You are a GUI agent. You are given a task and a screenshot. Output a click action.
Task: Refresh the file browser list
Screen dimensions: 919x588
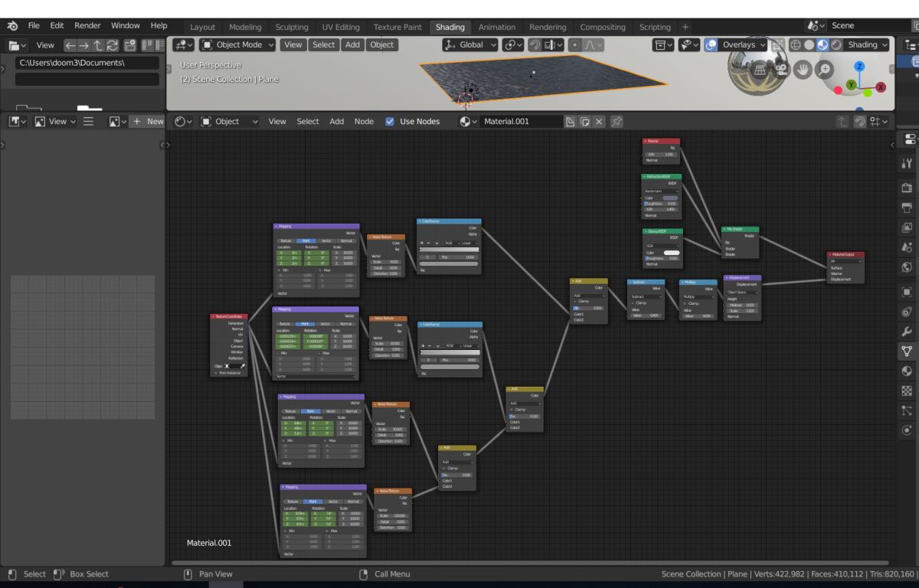point(113,45)
